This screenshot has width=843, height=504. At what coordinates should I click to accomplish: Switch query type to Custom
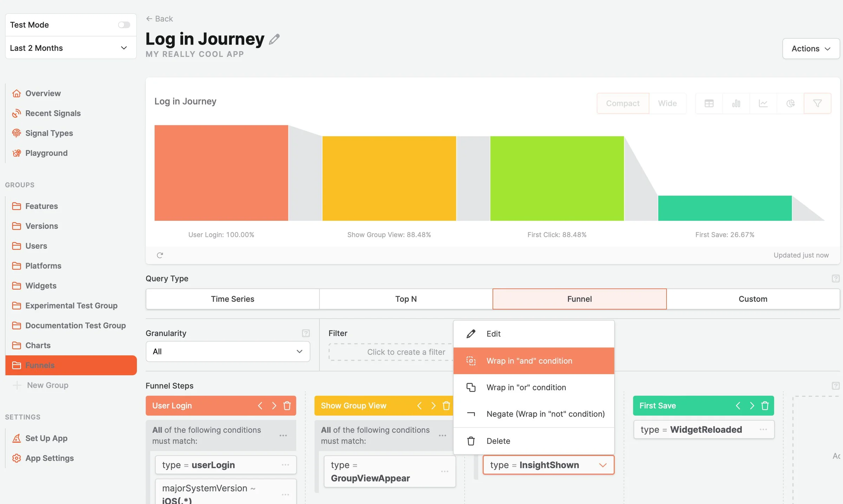[x=753, y=299]
